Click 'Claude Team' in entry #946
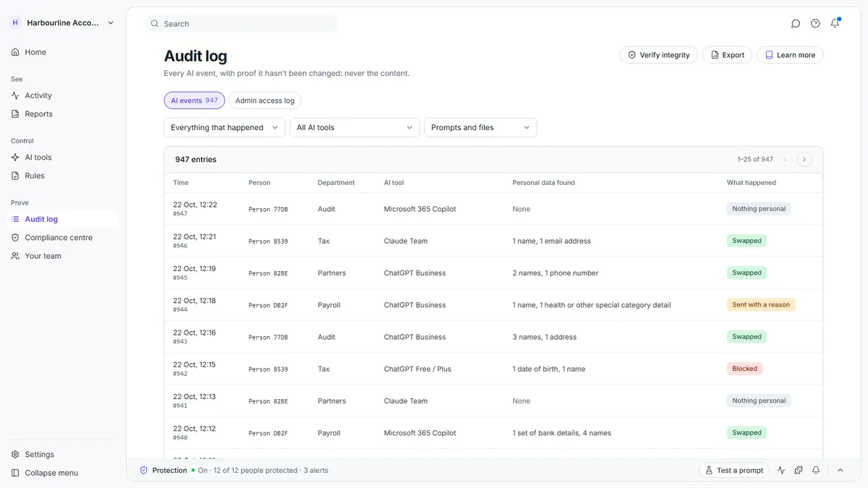Viewport: 868px width, 488px height. click(406, 241)
